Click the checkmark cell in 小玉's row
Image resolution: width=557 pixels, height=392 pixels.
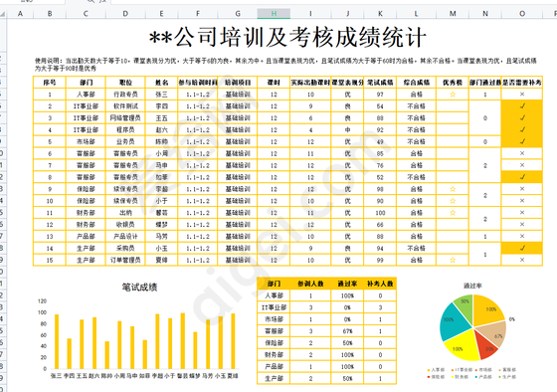(x=522, y=248)
